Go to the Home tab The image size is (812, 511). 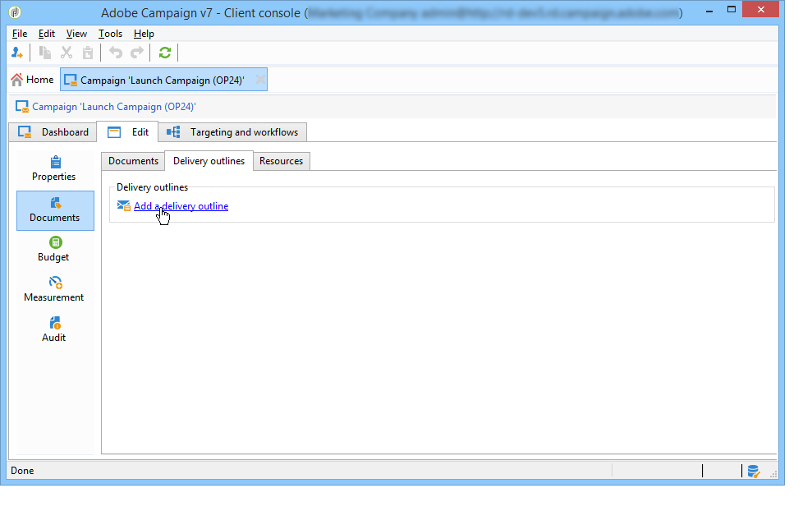[32, 80]
